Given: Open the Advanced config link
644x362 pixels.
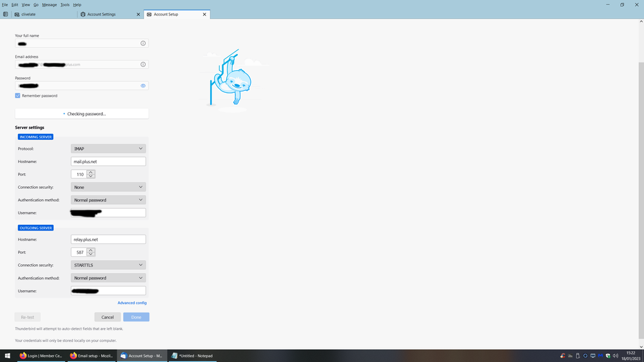Looking at the screenshot, I should tap(132, 303).
